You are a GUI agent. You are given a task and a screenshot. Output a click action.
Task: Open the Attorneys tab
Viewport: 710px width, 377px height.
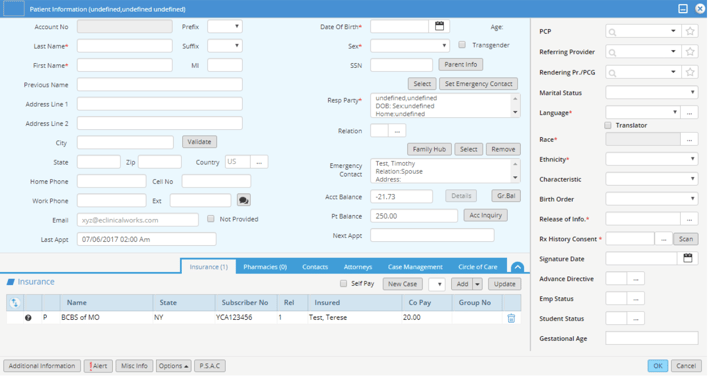coord(358,267)
